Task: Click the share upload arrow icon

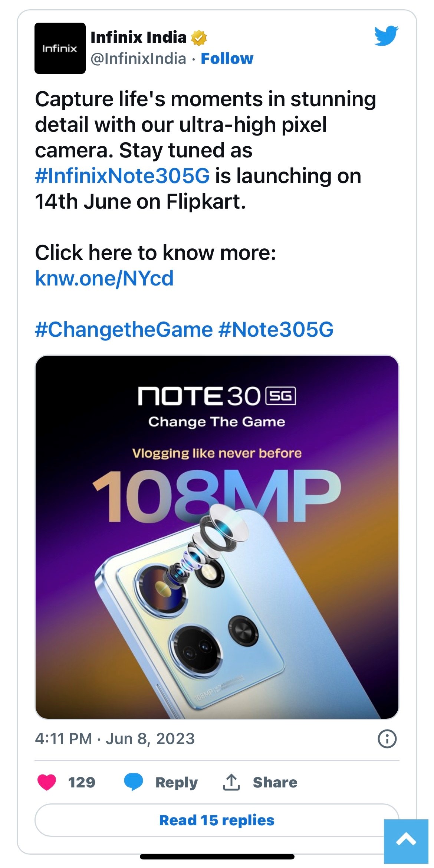Action: [x=231, y=782]
